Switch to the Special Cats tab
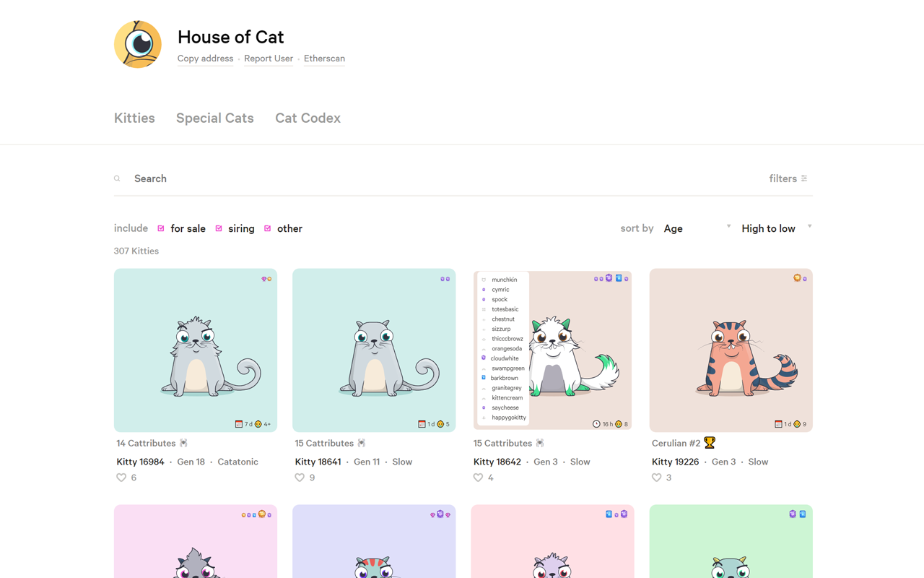Screen dimensions: 924x578 click(x=215, y=118)
